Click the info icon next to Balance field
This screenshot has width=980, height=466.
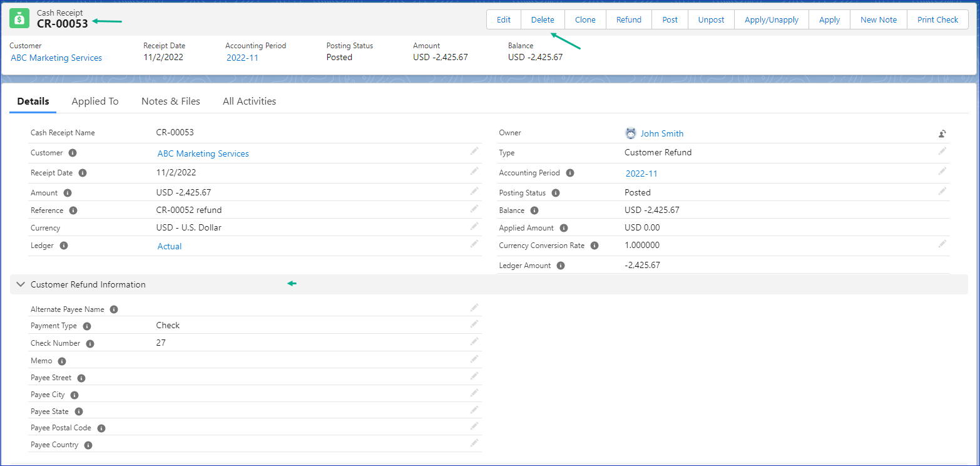click(534, 210)
